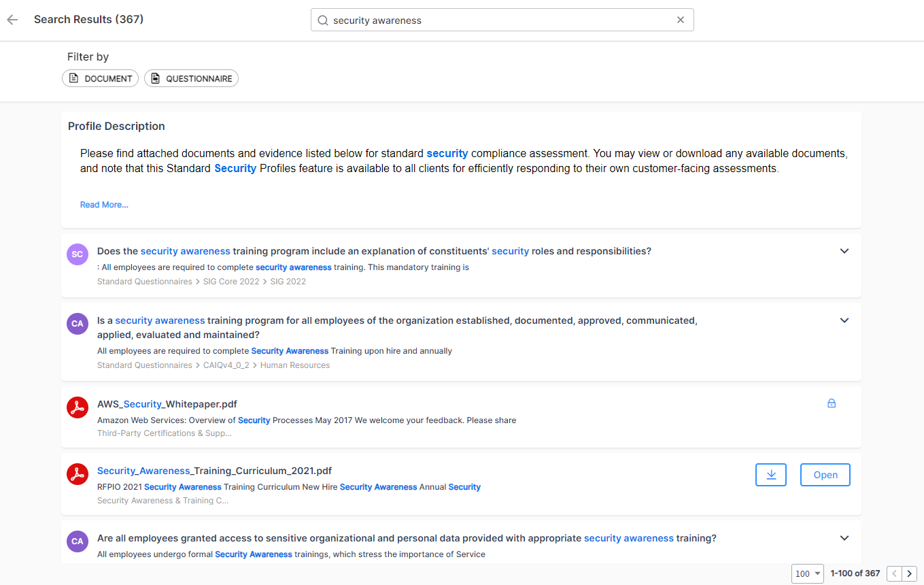Click the search magnifier icon

pyautogui.click(x=323, y=20)
